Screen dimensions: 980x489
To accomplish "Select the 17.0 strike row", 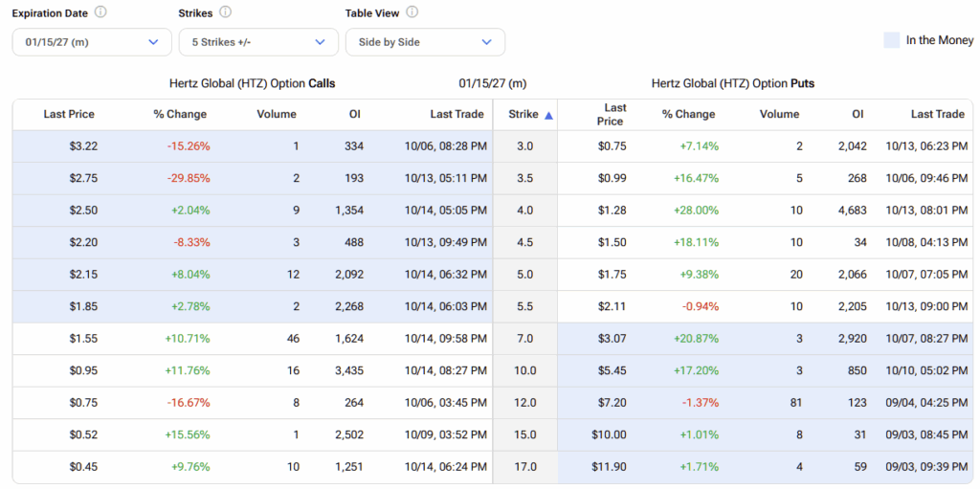I will pos(524,467).
